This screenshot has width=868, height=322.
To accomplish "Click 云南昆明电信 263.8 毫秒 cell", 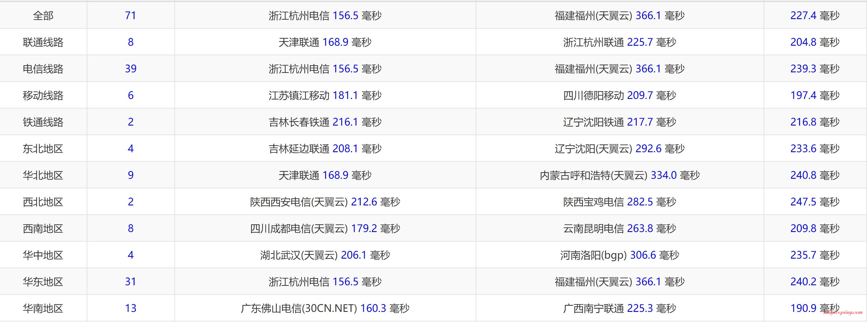I will pyautogui.click(x=620, y=229).
